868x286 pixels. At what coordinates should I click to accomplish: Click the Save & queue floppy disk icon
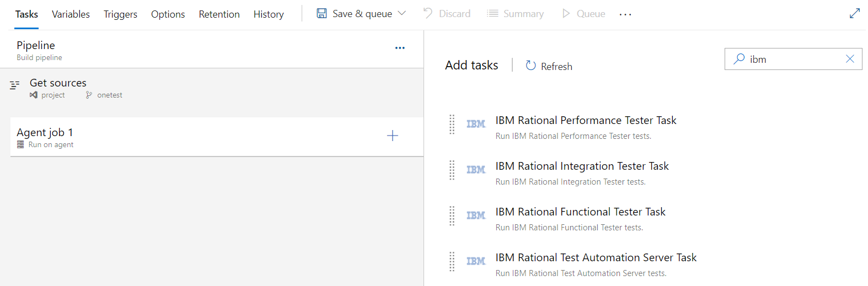coord(322,13)
